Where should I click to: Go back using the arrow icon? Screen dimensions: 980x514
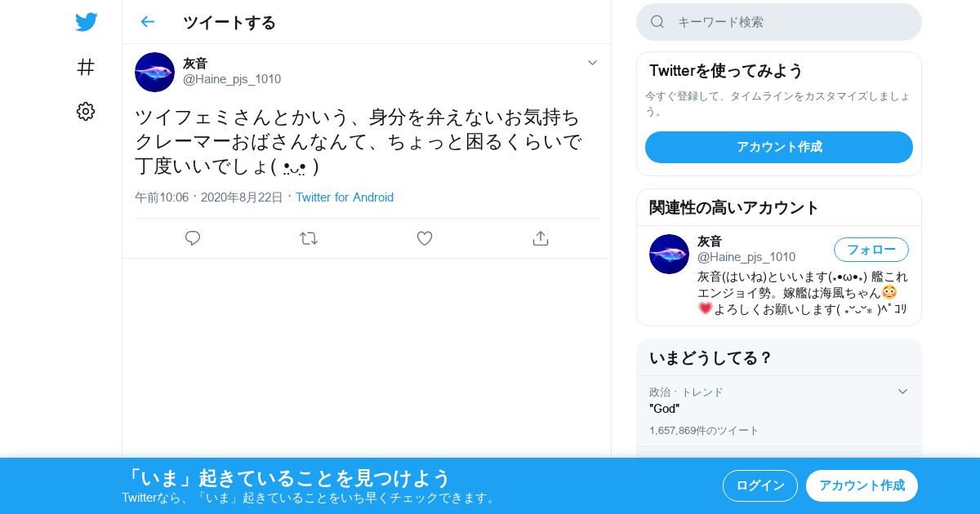coord(147,22)
